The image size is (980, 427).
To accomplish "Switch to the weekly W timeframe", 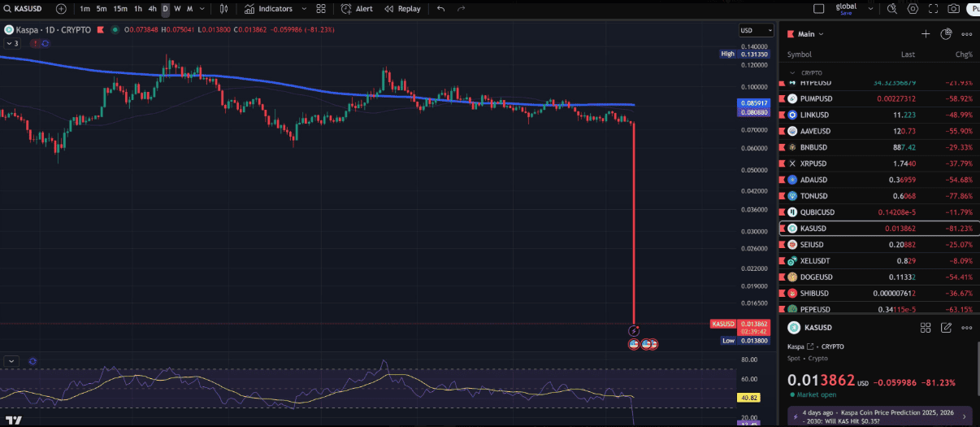I will pos(177,9).
